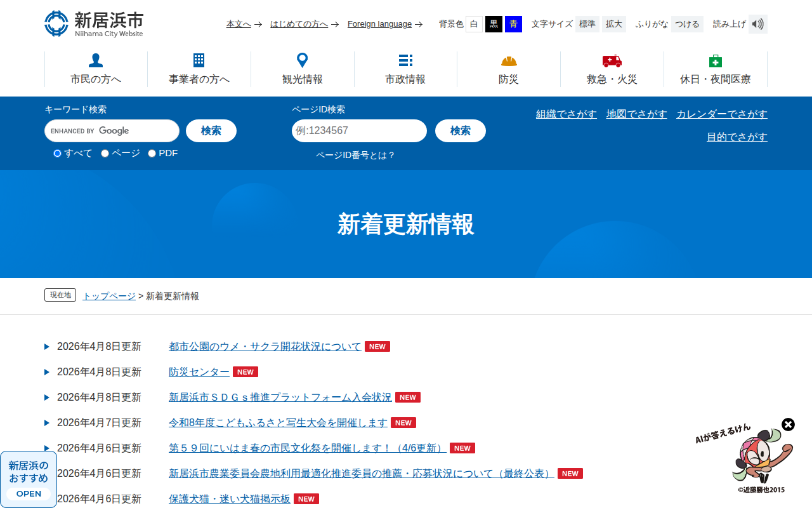Go to トップページ breadcrumb link
Image resolution: width=812 pixels, height=508 pixels.
(x=109, y=296)
